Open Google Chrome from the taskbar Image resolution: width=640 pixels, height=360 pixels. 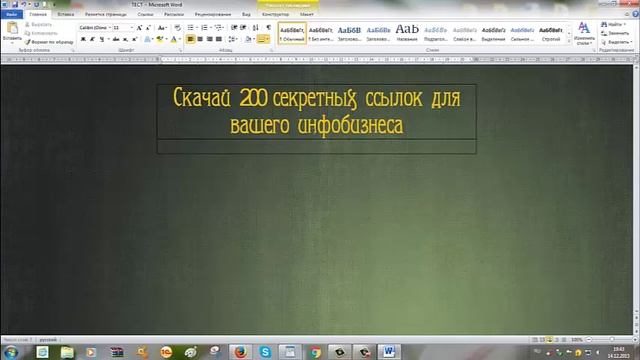pyautogui.click(x=315, y=352)
